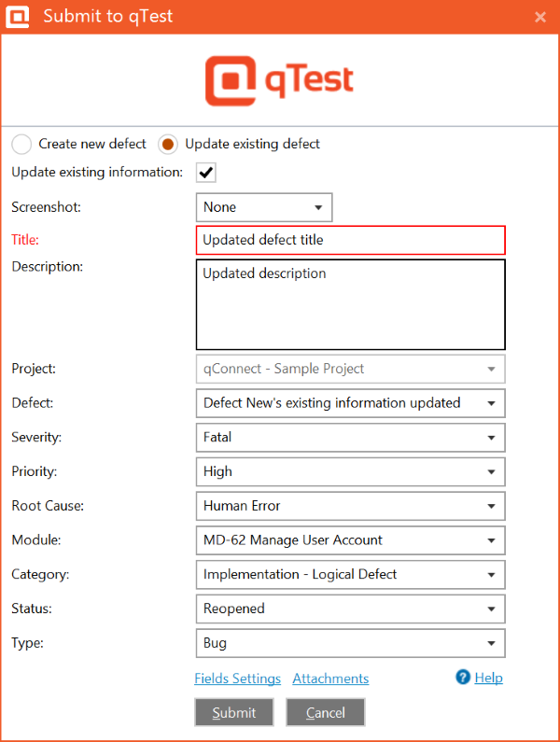Viewport: 560px width, 742px height.
Task: Open the Priority dropdown showing High
Action: [351, 471]
